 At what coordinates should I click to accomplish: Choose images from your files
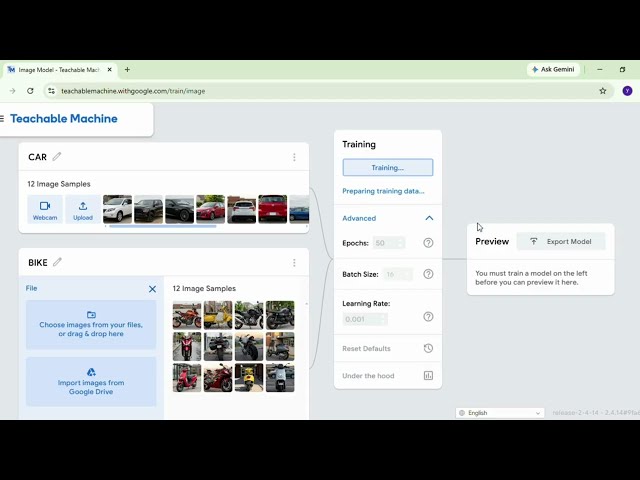point(91,325)
